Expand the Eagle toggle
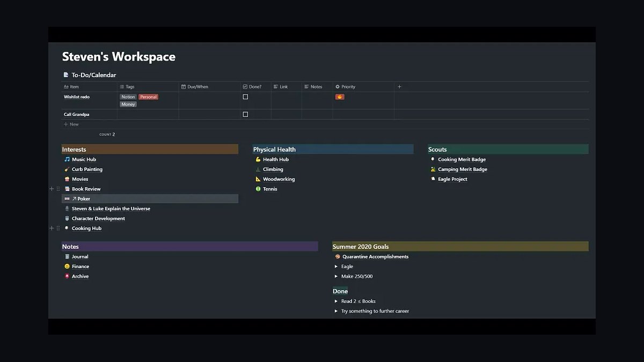 click(336, 267)
